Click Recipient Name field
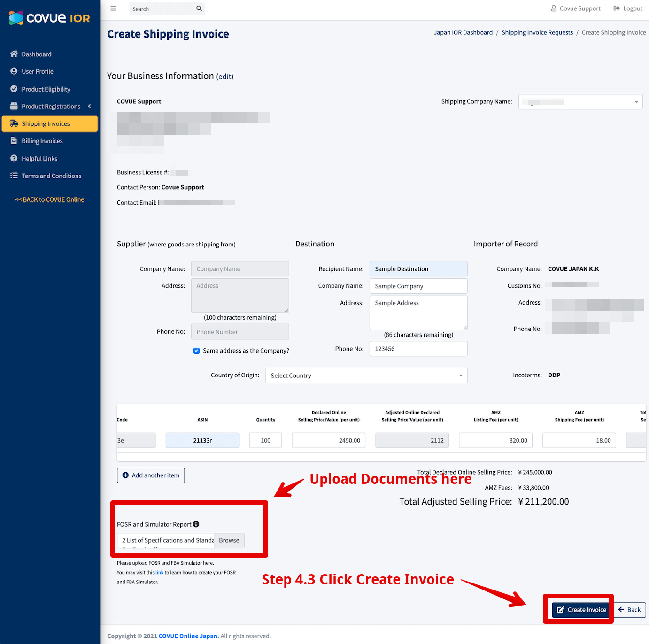Screen dimensions: 649x644 click(x=418, y=269)
